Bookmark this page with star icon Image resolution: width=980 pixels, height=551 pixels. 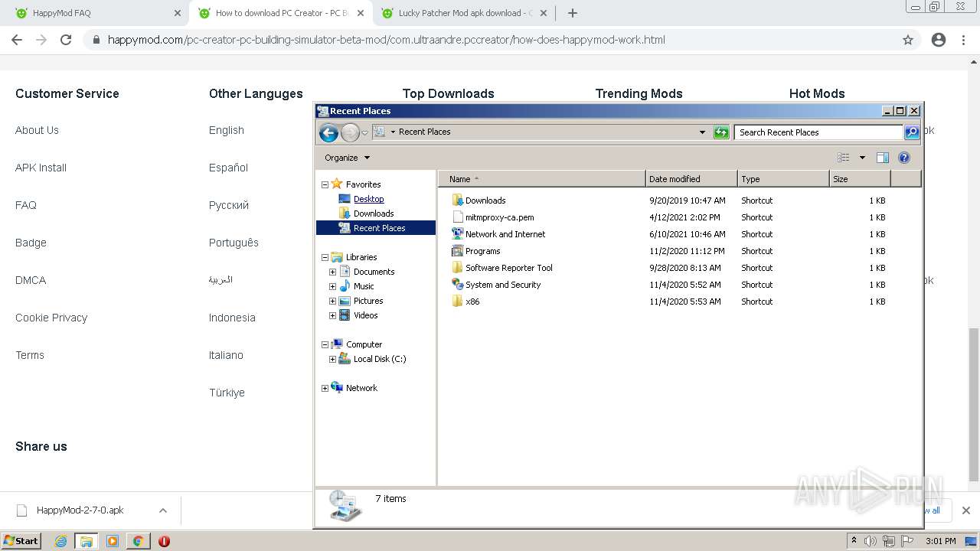908,40
